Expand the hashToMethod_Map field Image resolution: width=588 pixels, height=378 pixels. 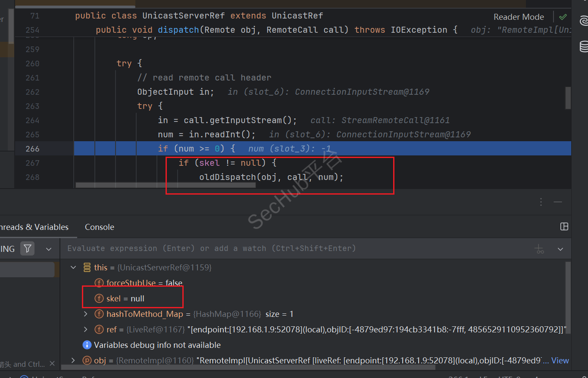(x=85, y=314)
